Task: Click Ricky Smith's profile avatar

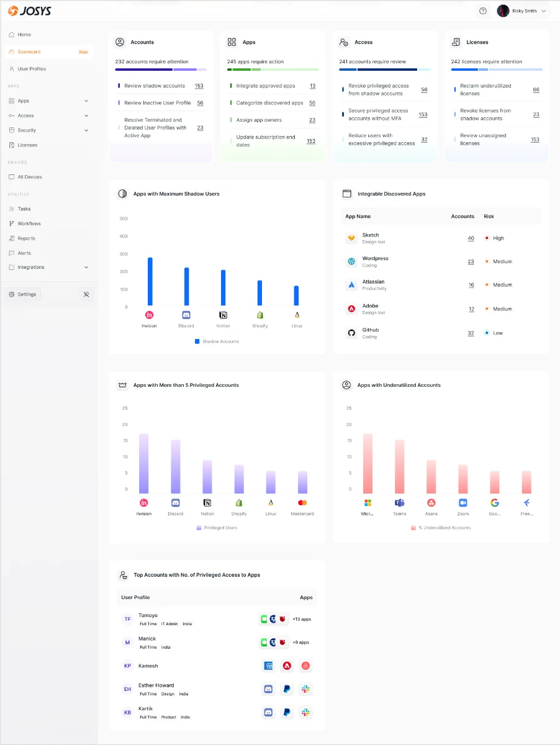Action: (503, 11)
